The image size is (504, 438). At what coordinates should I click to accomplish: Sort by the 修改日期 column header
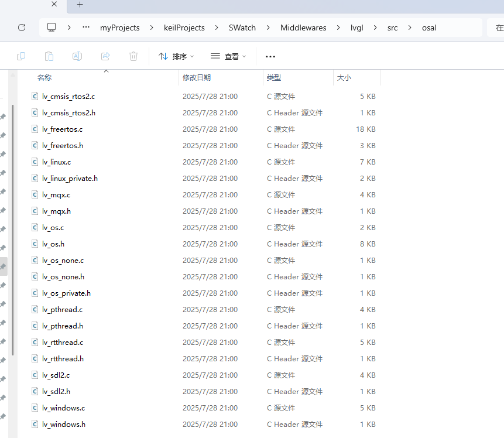tap(197, 77)
